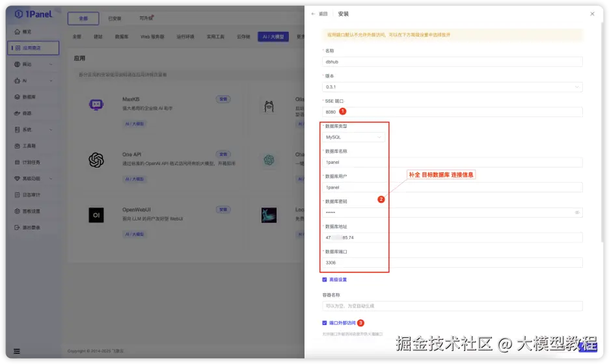Open the 数据库 database sidebar icon
609x364 pixels.
[x=17, y=97]
